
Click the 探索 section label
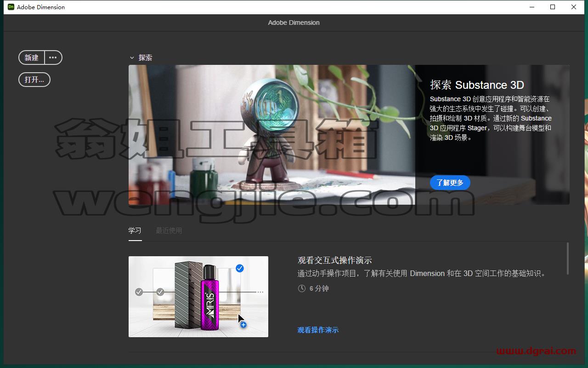click(x=145, y=58)
